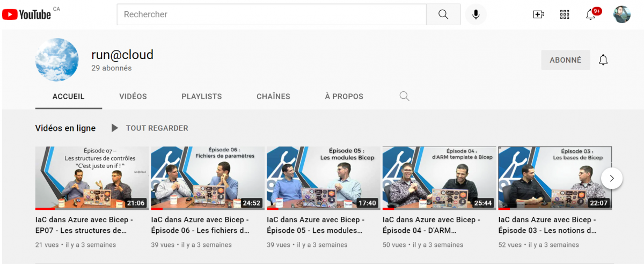Open the Épisode 06 Fichiers de paramètres thumbnail
The width and height of the screenshot is (644, 264).
(x=208, y=178)
